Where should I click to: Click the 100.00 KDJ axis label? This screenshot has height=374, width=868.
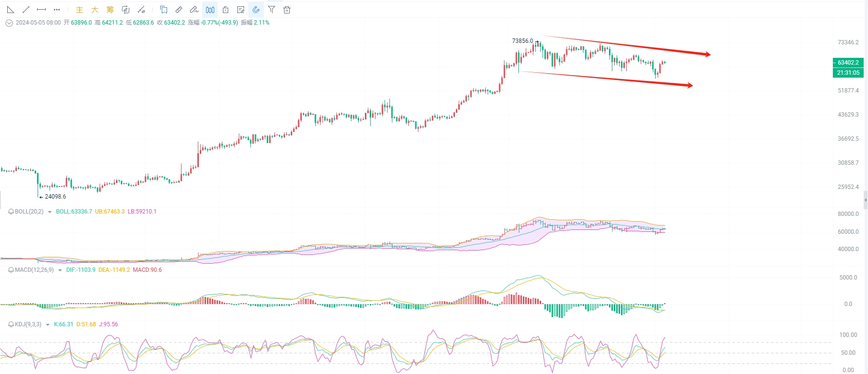(848, 335)
